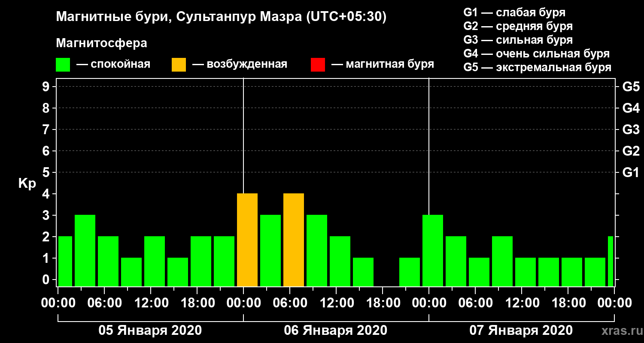Click green Kp 3 bar at 07 January 00:00

[x=433, y=251]
